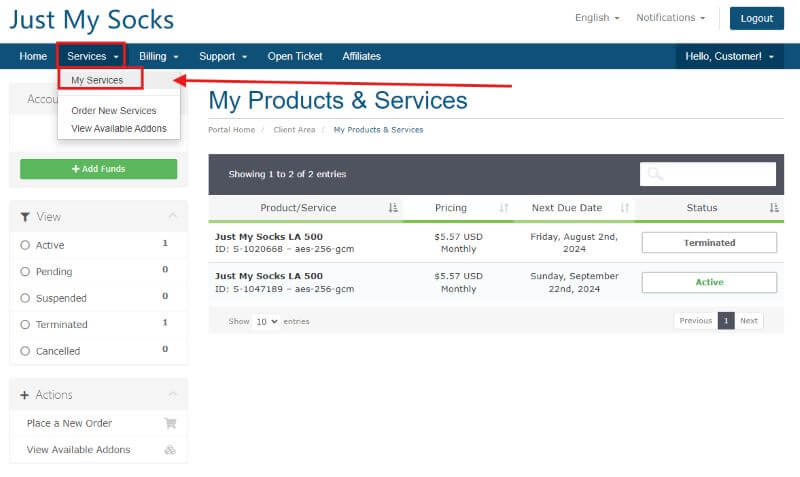Toggle the Services menu
Viewport: 800px width, 477px height.
coord(92,56)
